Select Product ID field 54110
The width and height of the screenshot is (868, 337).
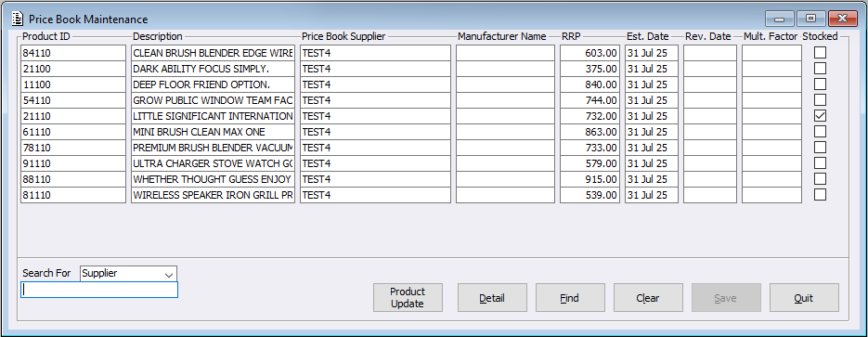(73, 100)
